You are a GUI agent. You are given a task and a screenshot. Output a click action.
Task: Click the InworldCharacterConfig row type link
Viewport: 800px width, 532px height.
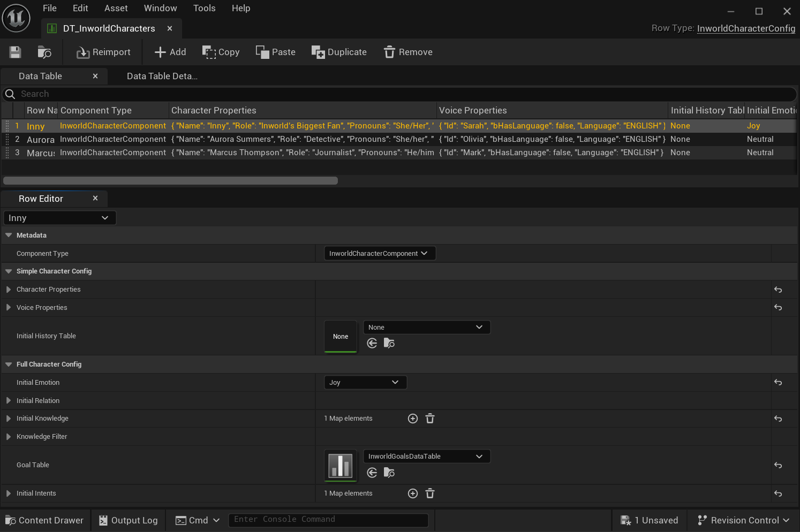745,28
